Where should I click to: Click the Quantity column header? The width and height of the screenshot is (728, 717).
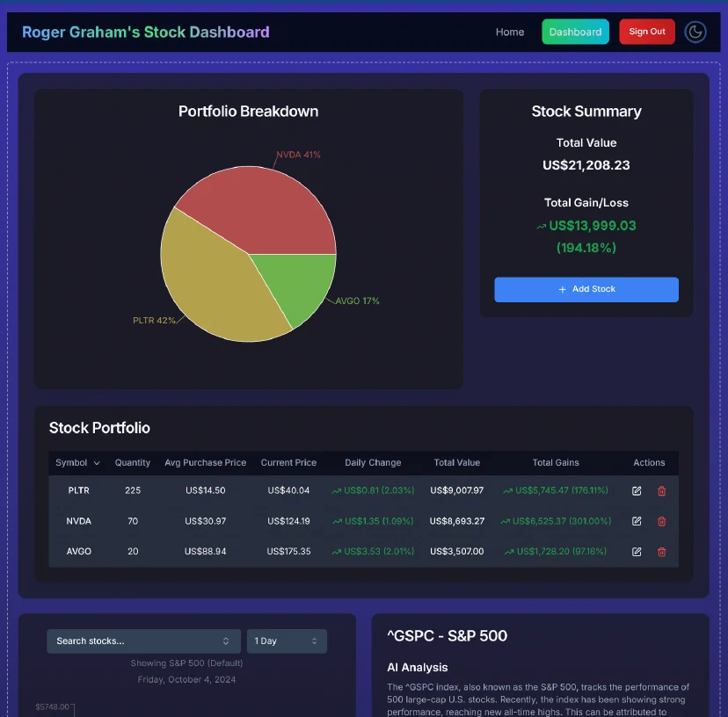tap(133, 463)
